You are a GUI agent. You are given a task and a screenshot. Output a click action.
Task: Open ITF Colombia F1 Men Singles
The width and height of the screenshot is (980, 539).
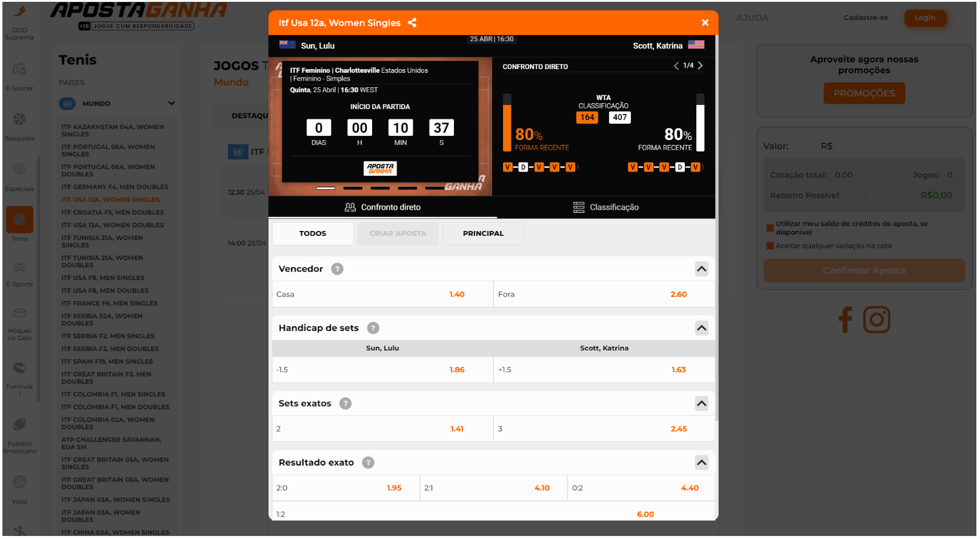(113, 395)
